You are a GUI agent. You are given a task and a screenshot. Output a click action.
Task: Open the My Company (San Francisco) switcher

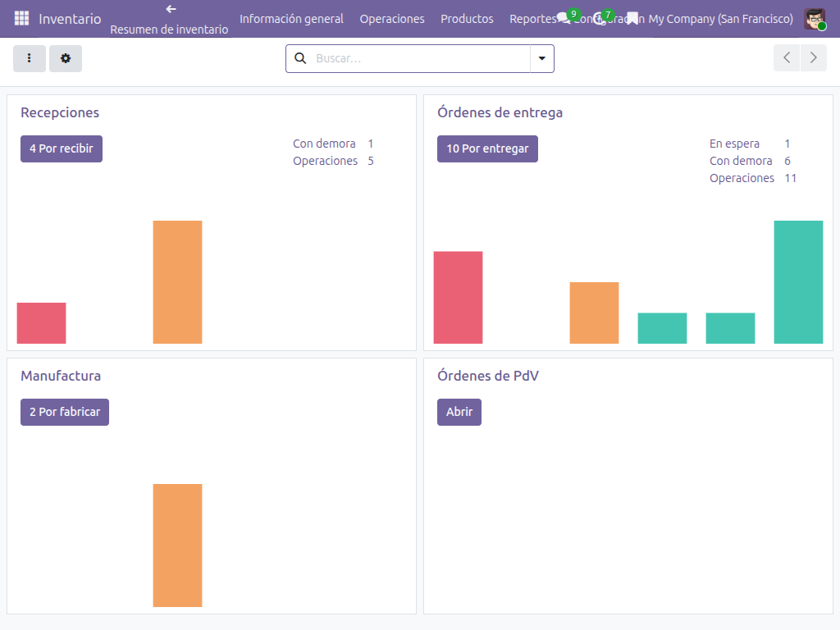(x=720, y=19)
